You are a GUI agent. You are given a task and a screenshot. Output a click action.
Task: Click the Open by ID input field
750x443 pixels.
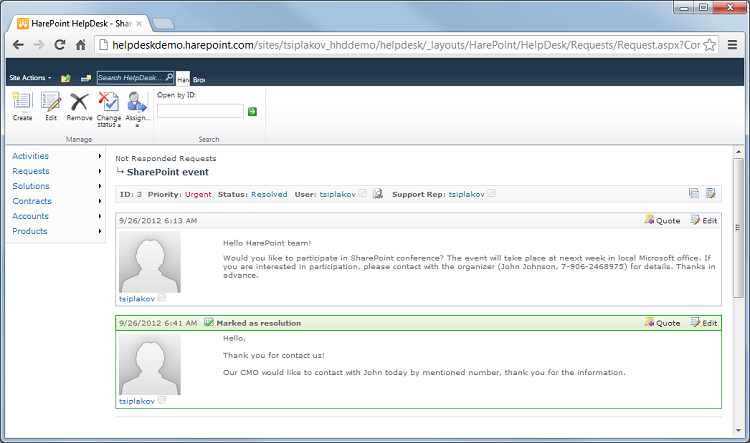(x=200, y=111)
